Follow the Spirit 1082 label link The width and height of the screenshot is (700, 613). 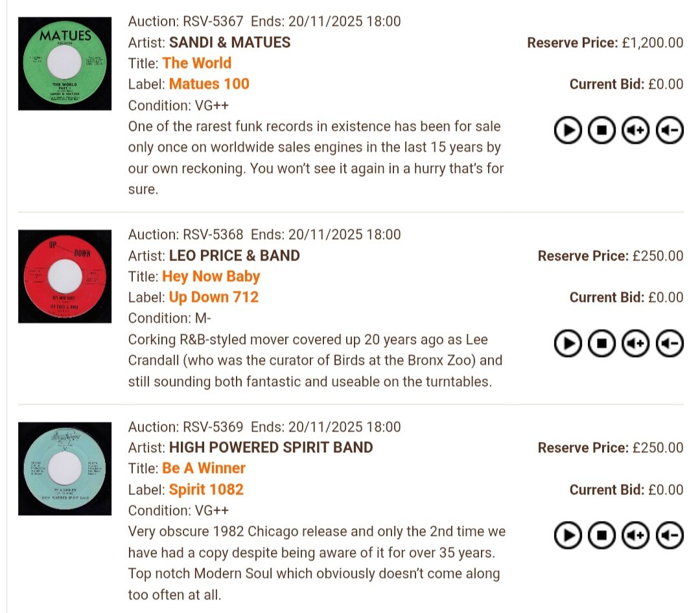coord(206,489)
